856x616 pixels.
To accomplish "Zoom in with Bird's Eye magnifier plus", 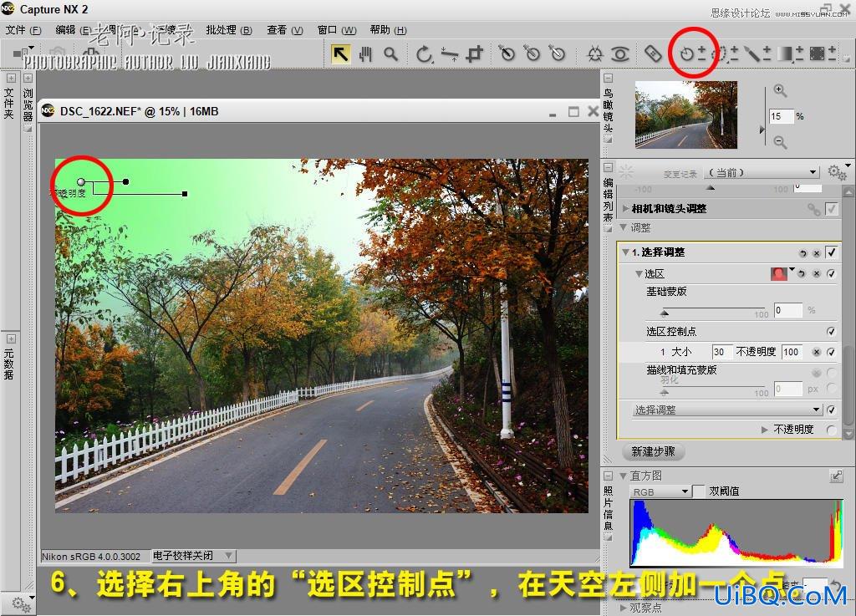I will click(780, 90).
